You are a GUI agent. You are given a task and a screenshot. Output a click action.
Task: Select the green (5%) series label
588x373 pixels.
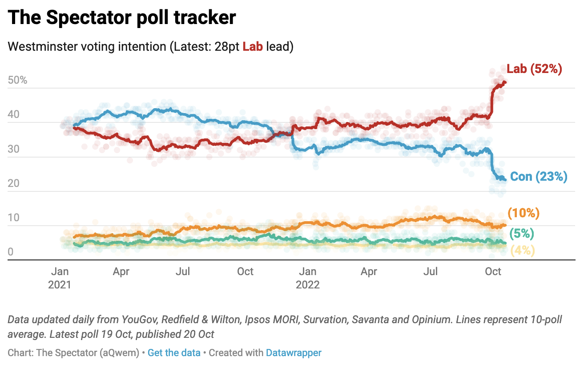(522, 233)
